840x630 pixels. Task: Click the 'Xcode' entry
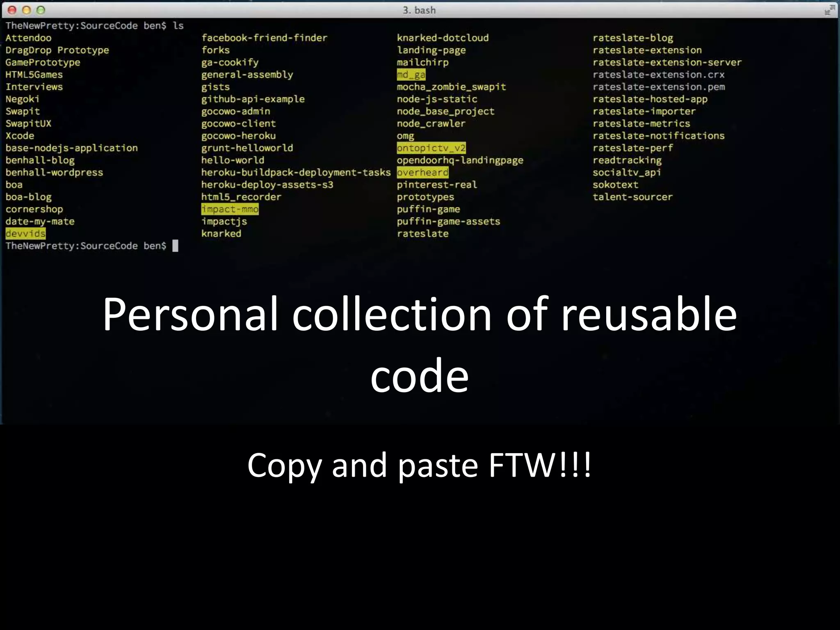[x=20, y=136]
